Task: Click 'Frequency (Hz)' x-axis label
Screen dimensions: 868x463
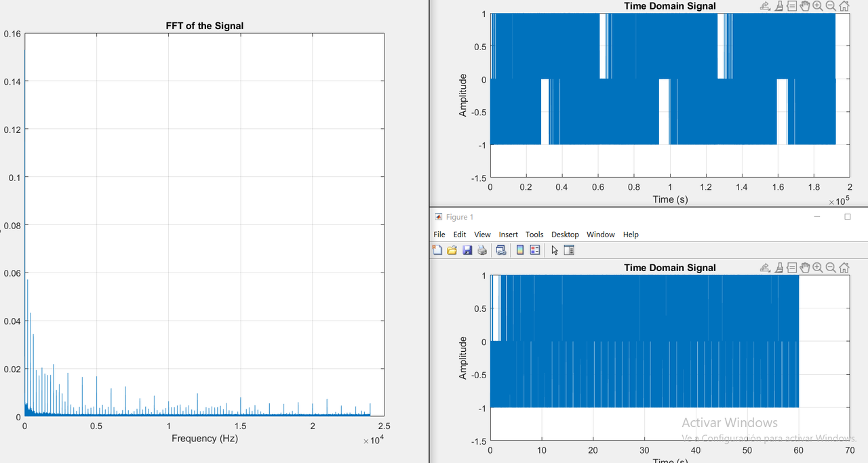Action: point(205,439)
